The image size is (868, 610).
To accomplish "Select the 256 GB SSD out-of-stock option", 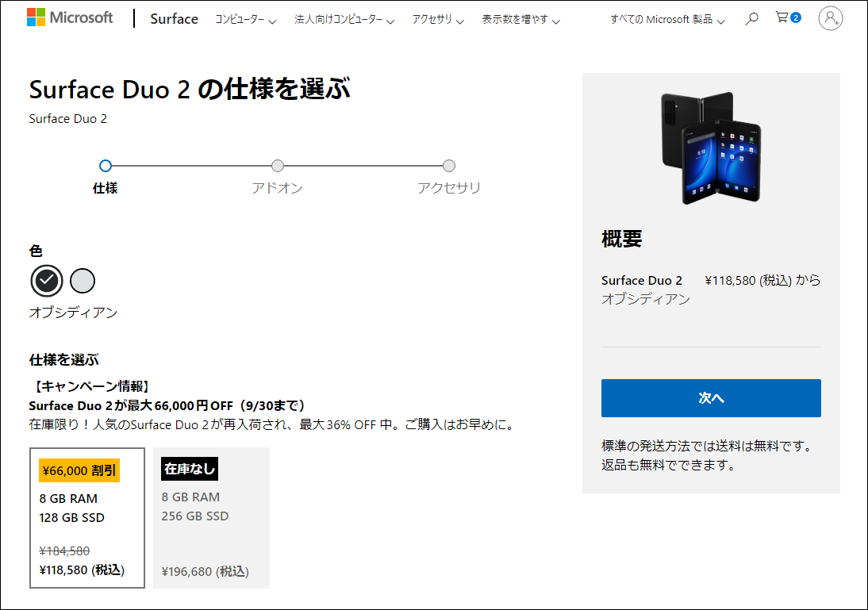I will [212, 517].
